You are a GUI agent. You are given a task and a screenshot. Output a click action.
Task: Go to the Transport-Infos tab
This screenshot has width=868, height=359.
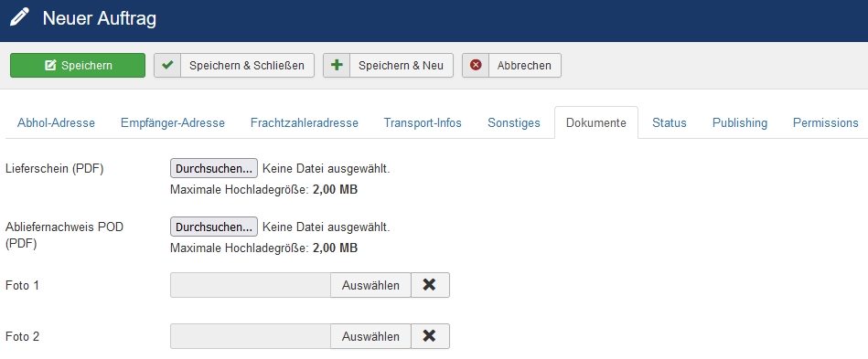pos(423,122)
